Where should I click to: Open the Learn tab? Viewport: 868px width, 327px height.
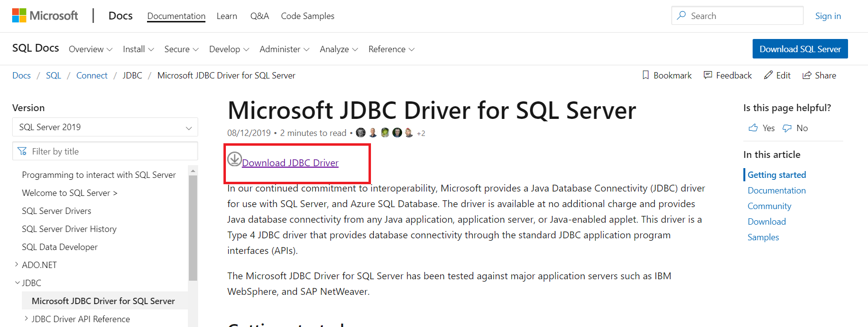coord(227,16)
